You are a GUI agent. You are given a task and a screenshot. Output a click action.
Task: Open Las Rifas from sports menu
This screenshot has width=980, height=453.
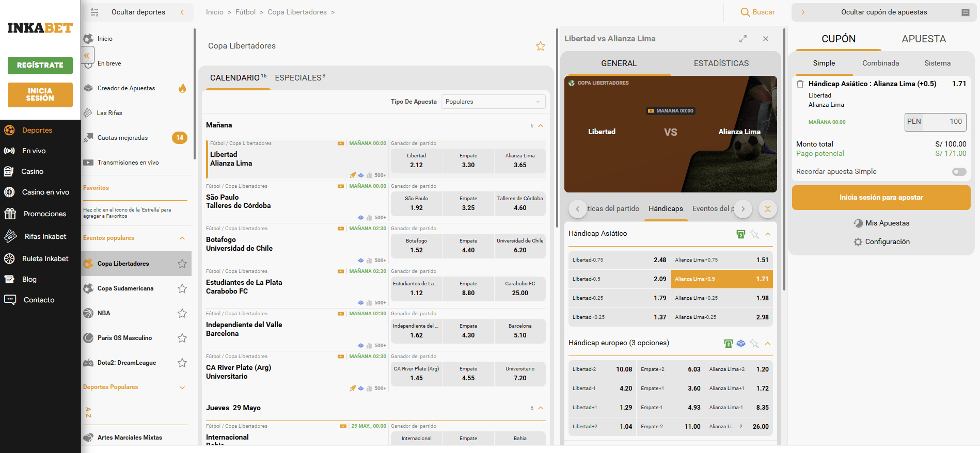point(109,113)
